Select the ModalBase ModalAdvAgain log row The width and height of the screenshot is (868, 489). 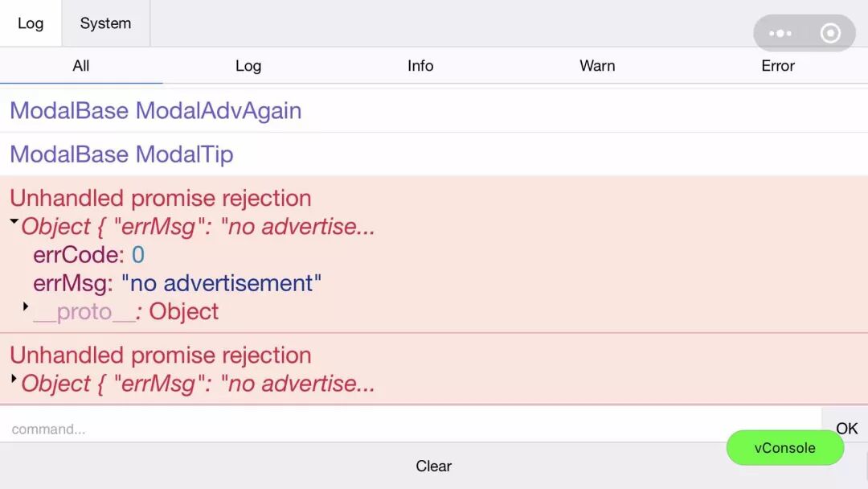pos(156,110)
